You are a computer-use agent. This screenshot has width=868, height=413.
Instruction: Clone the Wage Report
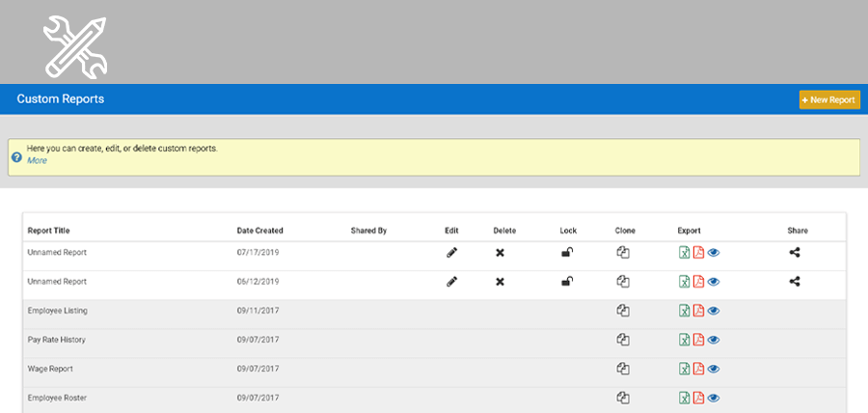[623, 369]
